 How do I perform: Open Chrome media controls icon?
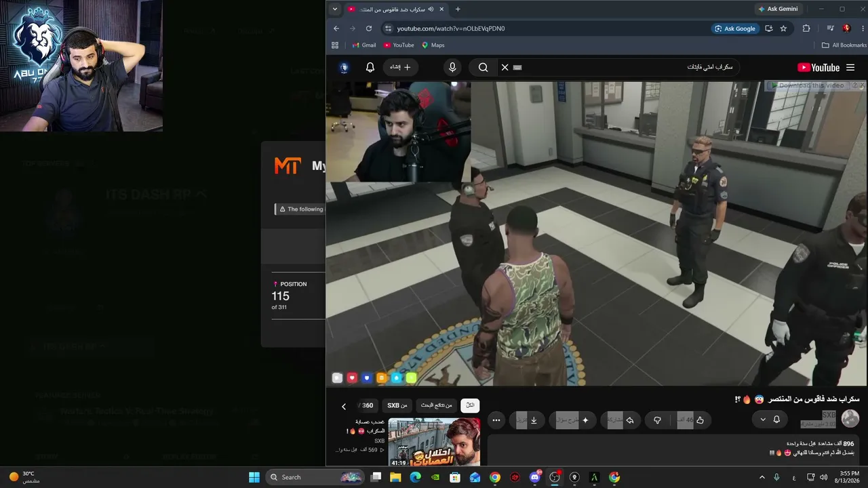[x=830, y=28]
